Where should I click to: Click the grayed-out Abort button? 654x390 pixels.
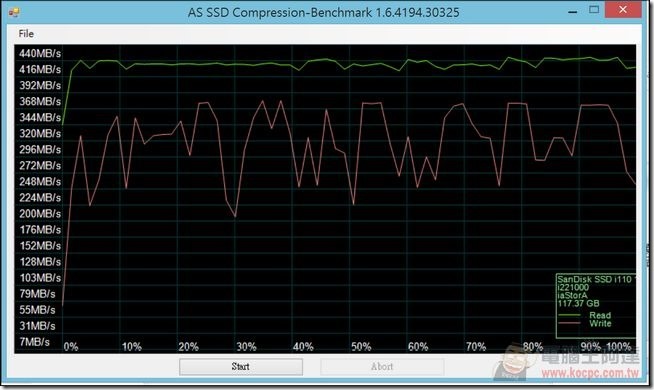[x=382, y=367]
